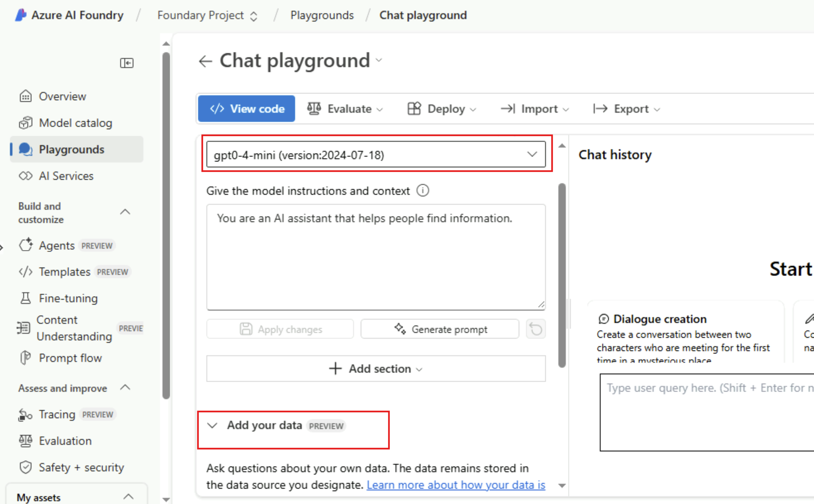814x504 pixels.
Task: Collapse the left navigation panel icon
Action: point(127,63)
